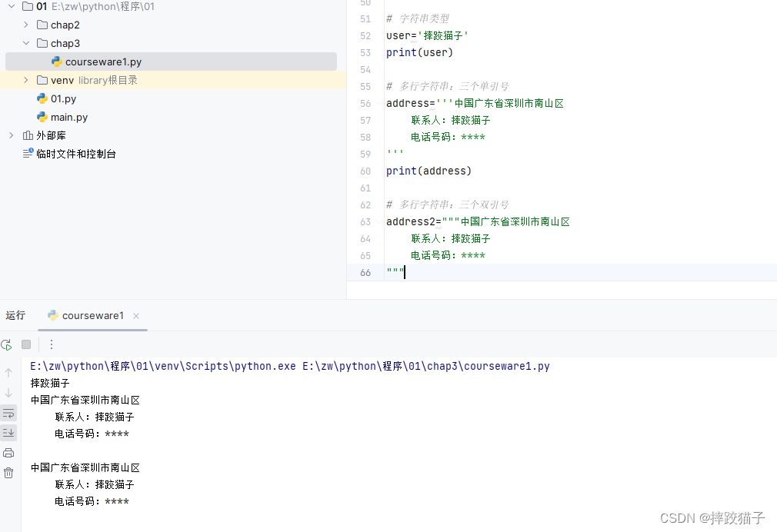Viewport: 777px width, 532px height.
Task: Select the chap2 folder icon
Action: click(x=42, y=25)
